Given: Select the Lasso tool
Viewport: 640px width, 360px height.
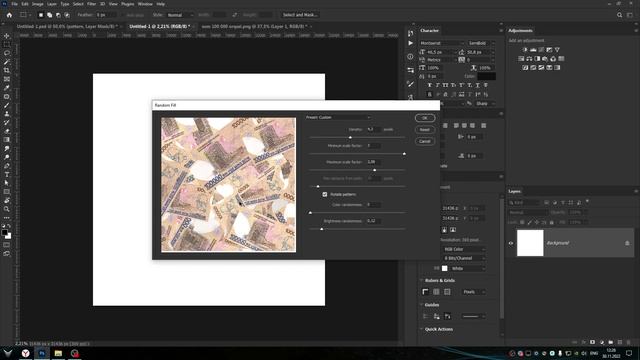Looking at the screenshot, I should point(7,53).
